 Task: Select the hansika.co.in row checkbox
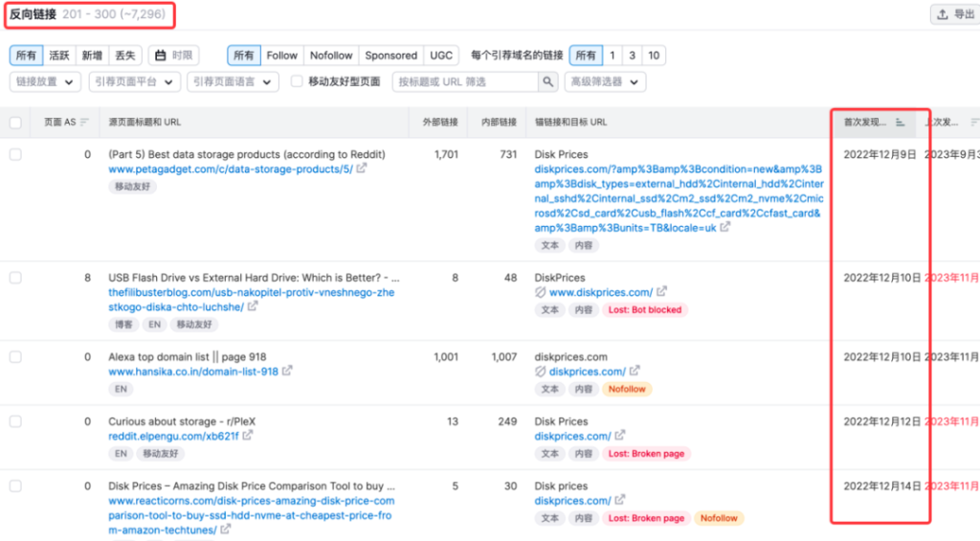[x=15, y=357]
